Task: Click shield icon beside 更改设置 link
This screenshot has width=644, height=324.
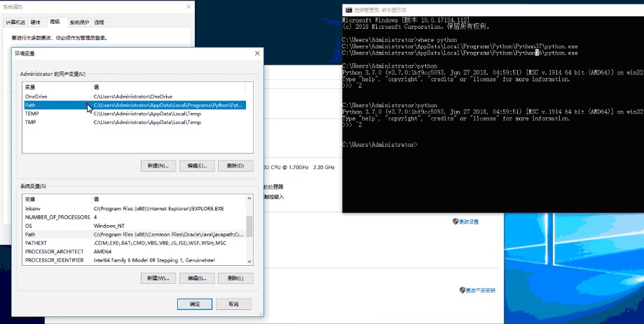Action: pyautogui.click(x=455, y=222)
